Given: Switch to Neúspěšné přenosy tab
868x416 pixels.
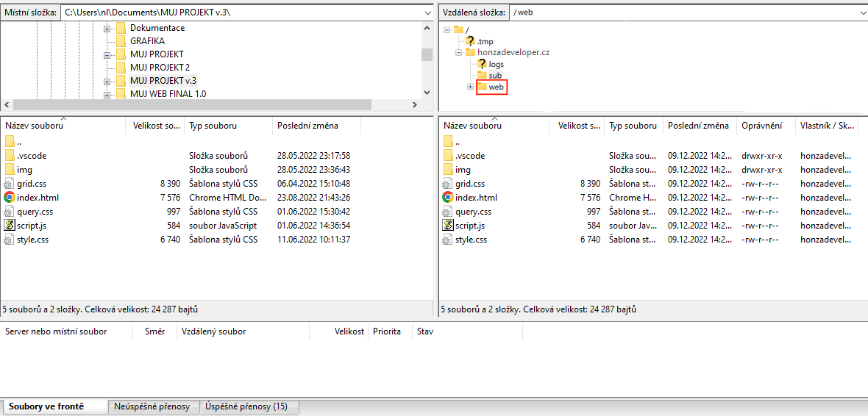Looking at the screenshot, I should point(152,406).
